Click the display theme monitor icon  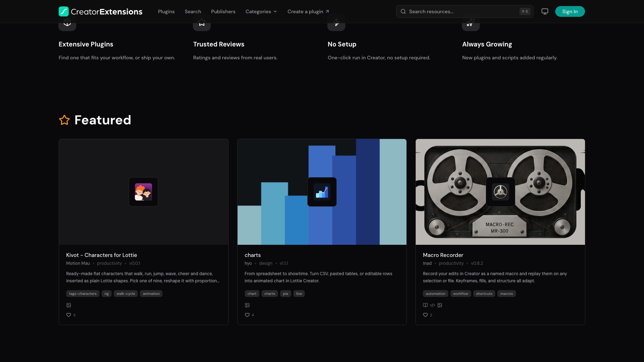coord(545,11)
